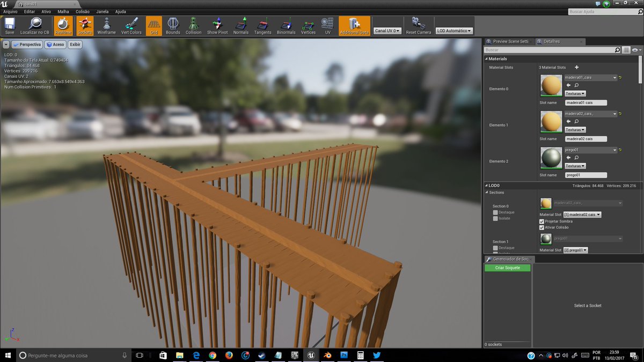Viewport: 644px width, 362px height.
Task: Open the viewport options arrow menu
Action: [6, 45]
